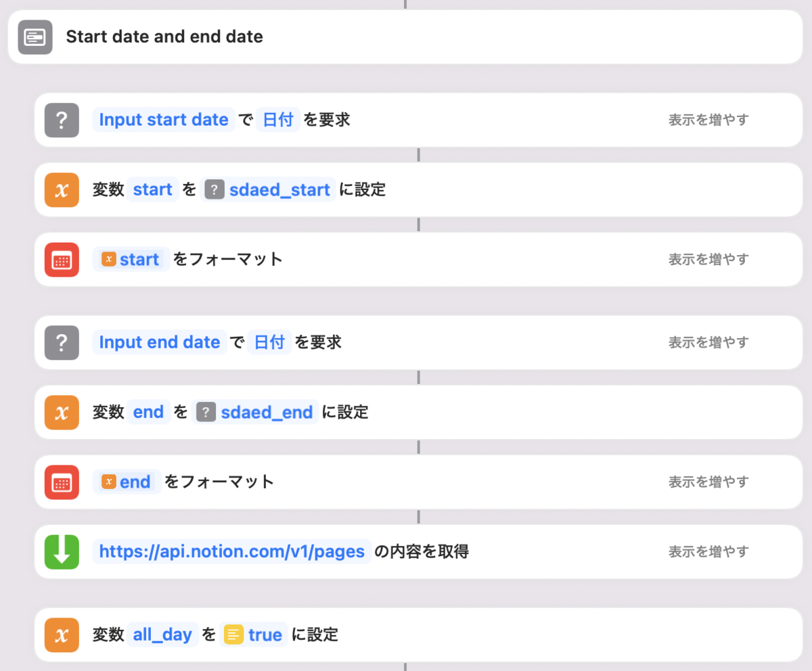Image resolution: width=812 pixels, height=671 pixels.
Task: Click the api.notion.com/v1/pages URL token
Action: click(x=232, y=551)
